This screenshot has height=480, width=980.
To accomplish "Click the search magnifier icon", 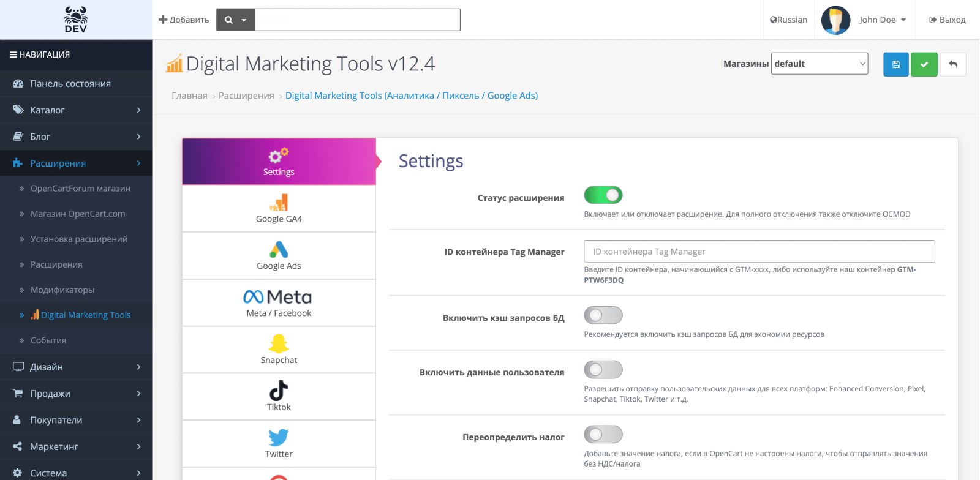I will tap(229, 20).
